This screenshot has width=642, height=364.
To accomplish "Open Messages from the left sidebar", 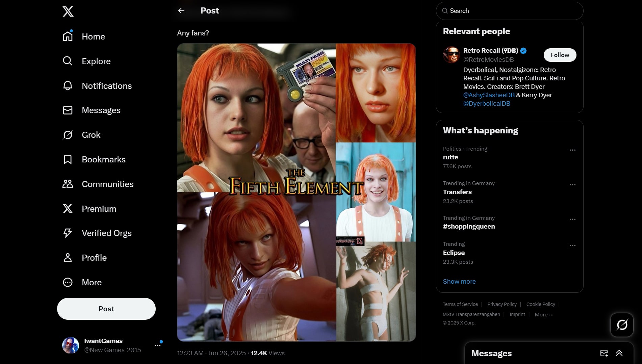I will coord(92,110).
